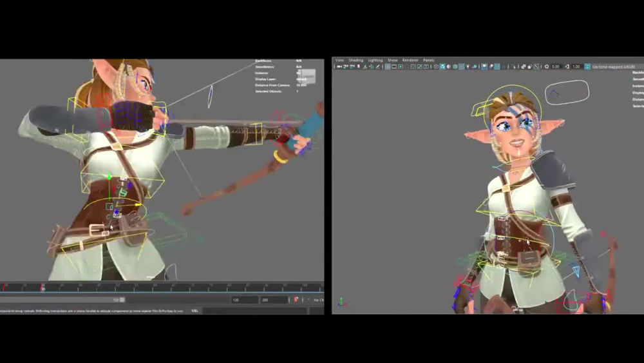Click current frame marker on left timeline
Screen dimensions: 644x363
coord(43,288)
